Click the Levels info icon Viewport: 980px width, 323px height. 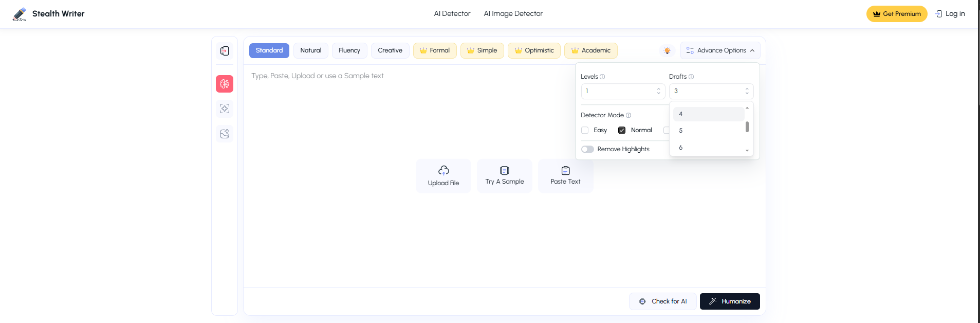[602, 77]
